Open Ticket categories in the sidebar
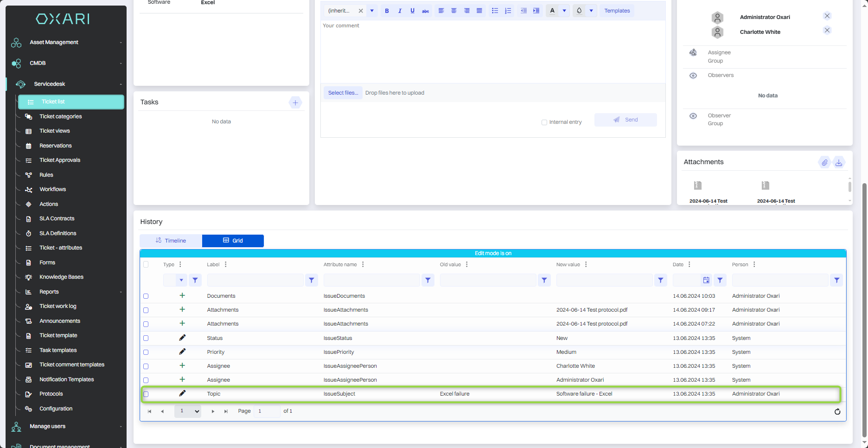The width and height of the screenshot is (868, 448). click(60, 116)
